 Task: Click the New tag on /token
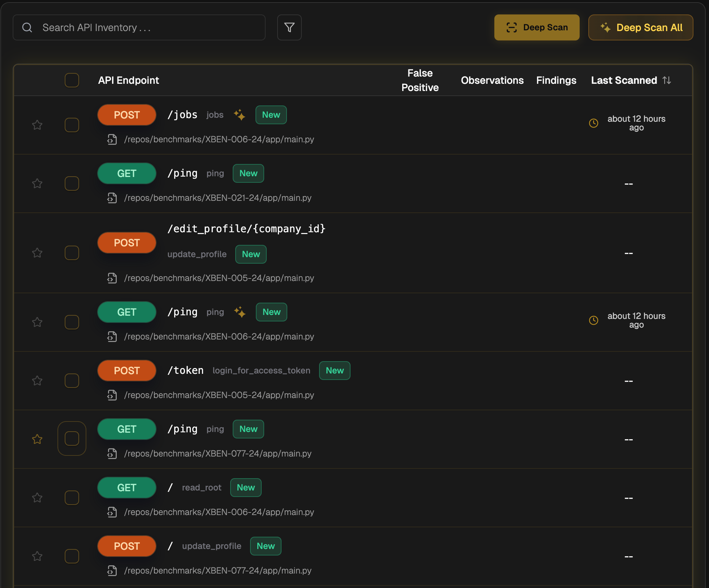pos(335,371)
